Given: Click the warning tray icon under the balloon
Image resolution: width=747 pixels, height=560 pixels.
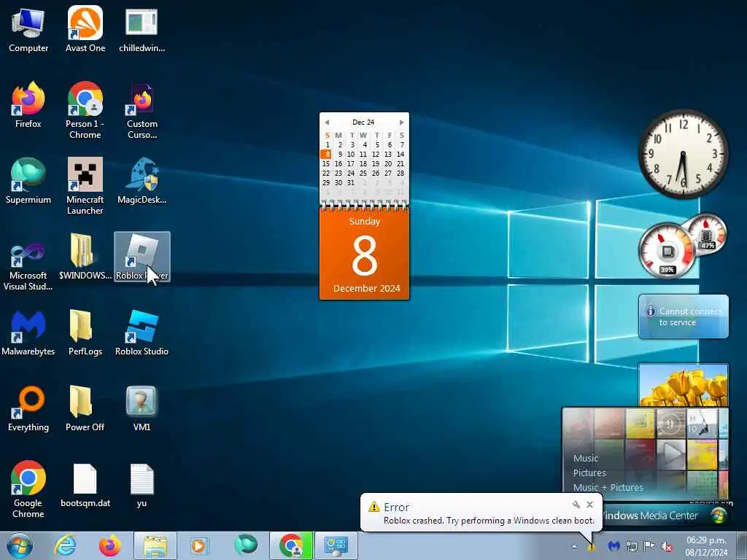Looking at the screenshot, I should 591,547.
